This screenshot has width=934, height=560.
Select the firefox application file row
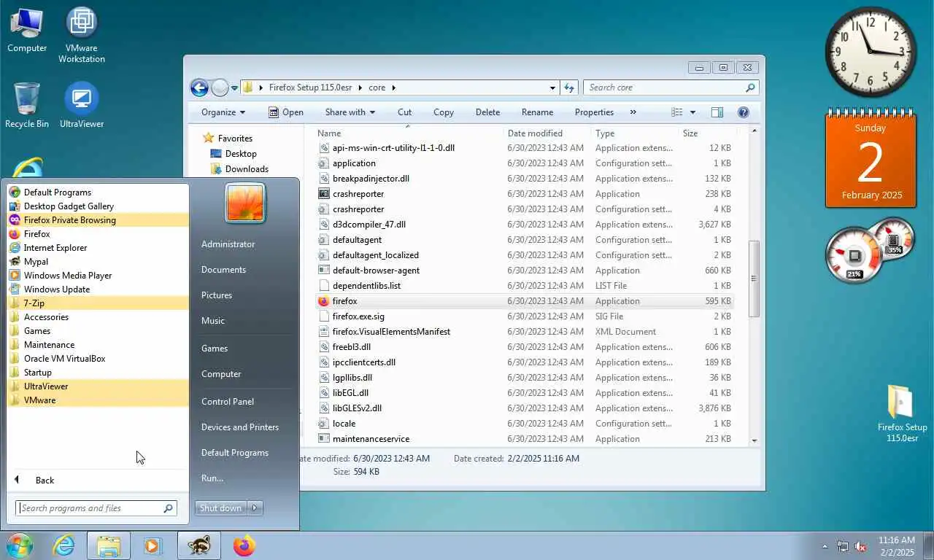[x=525, y=301]
